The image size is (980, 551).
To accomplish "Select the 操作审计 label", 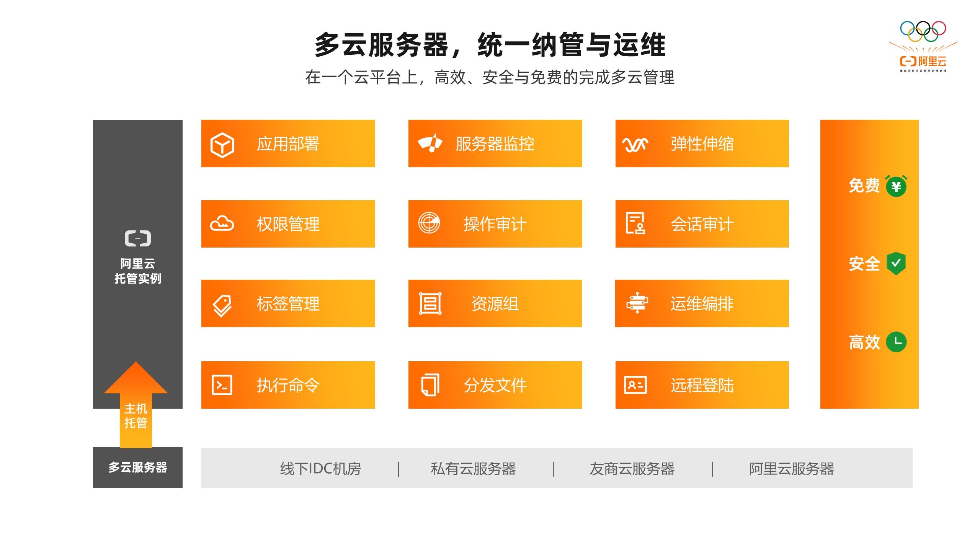I will coord(495,224).
